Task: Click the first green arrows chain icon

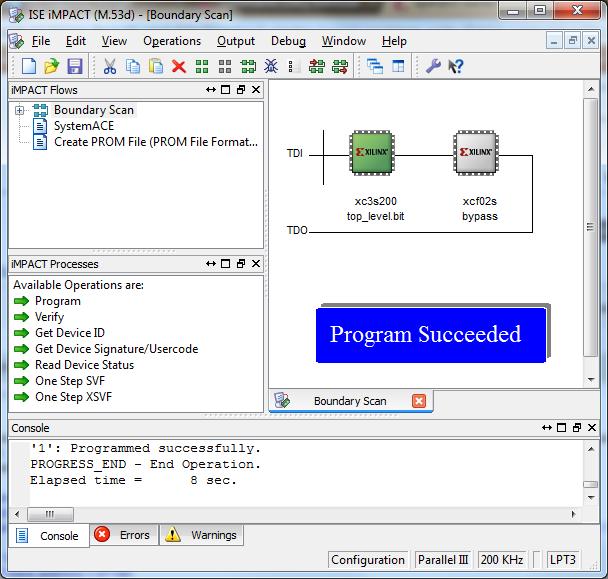Action: click(x=317, y=66)
